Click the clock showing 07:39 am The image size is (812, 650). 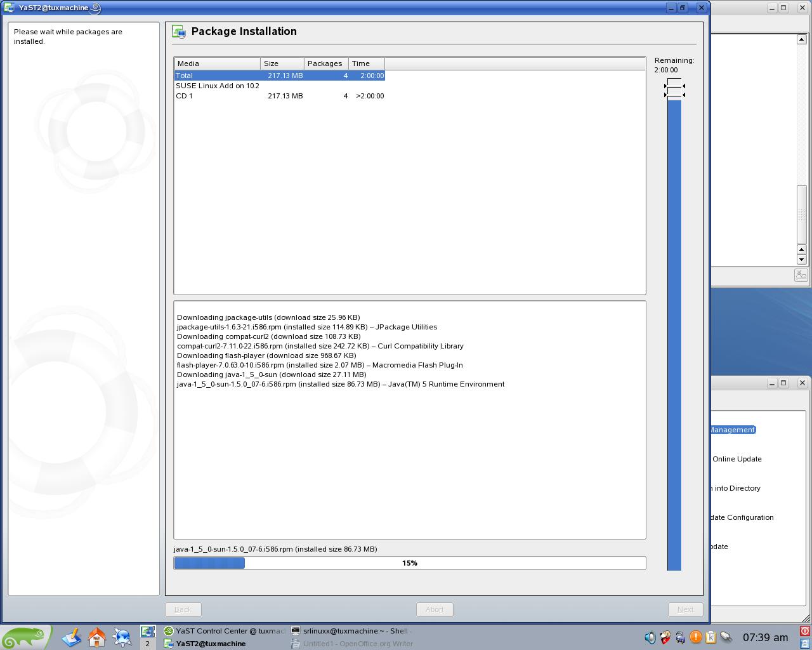[765, 637]
